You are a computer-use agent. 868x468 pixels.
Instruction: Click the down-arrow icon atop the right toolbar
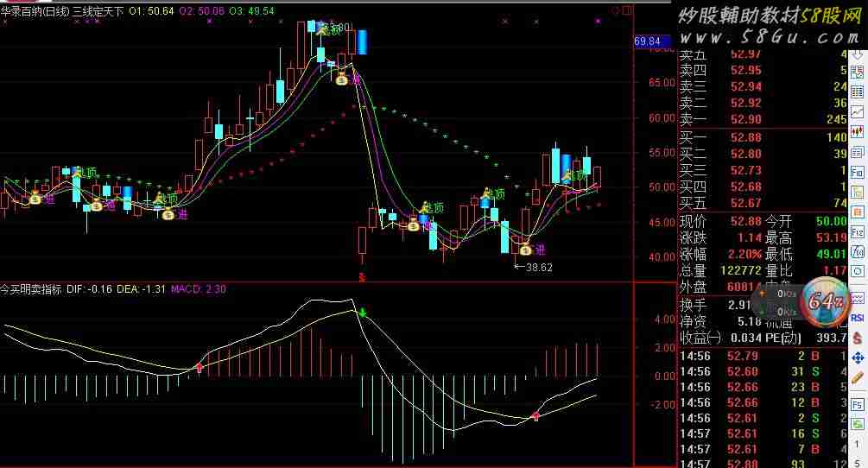858,55
